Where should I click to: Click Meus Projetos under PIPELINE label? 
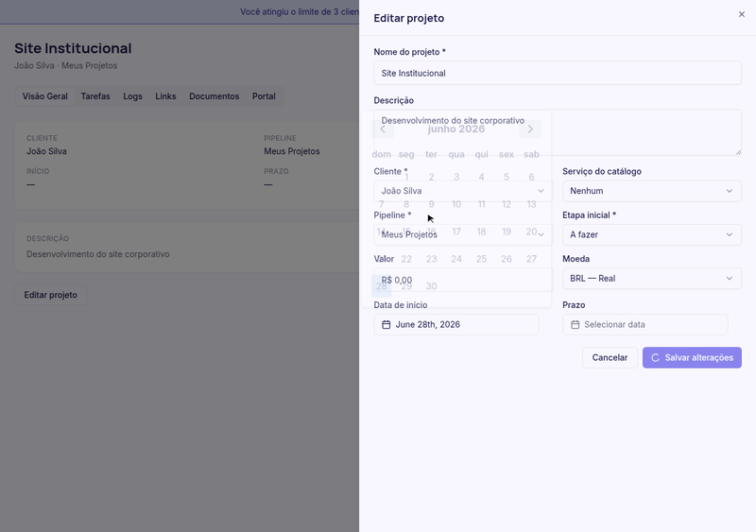coord(292,151)
